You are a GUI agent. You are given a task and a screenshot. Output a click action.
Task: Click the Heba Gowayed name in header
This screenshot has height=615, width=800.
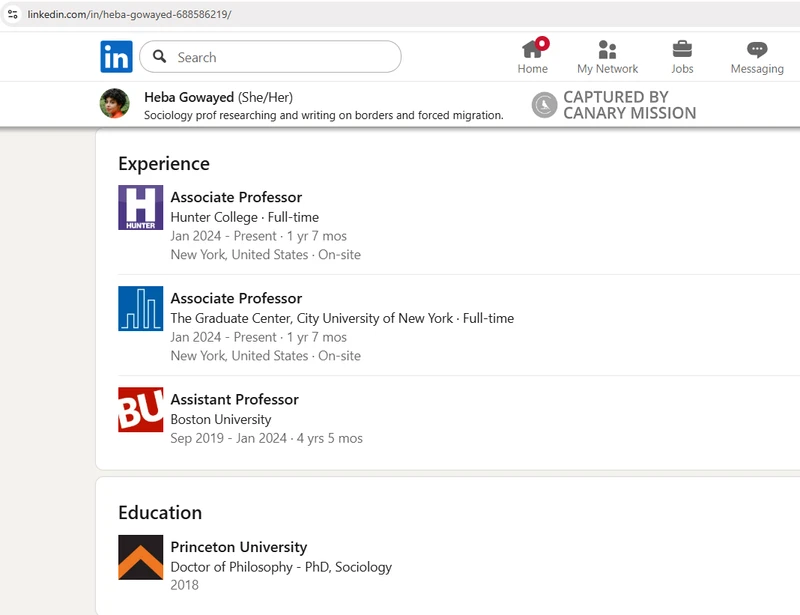click(189, 97)
